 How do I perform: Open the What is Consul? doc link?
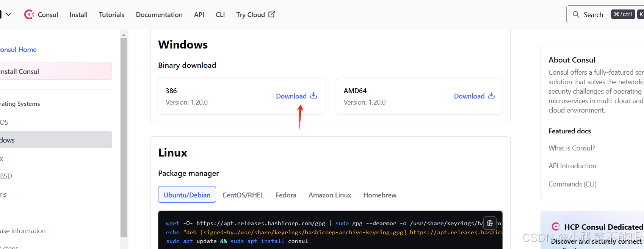572,148
